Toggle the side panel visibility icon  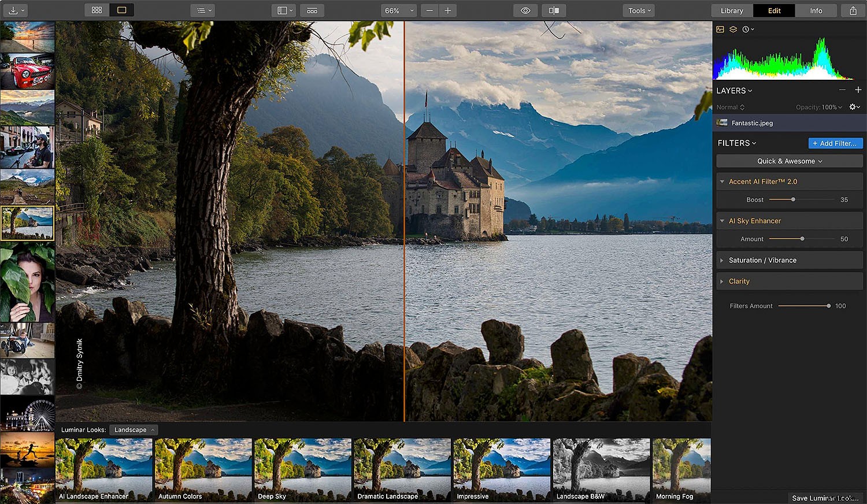(x=283, y=10)
